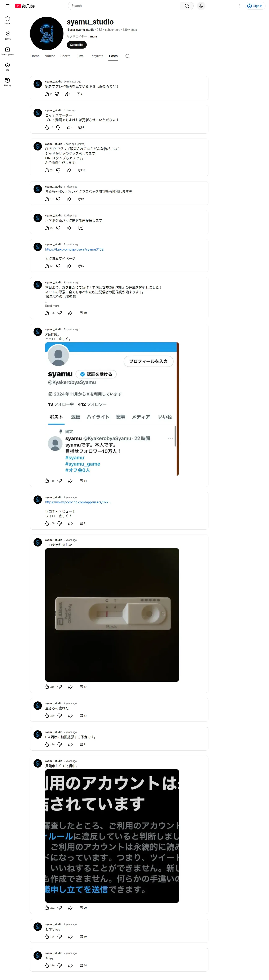Open YouTube settings three-dot menu
269x980 pixels.
tap(239, 6)
